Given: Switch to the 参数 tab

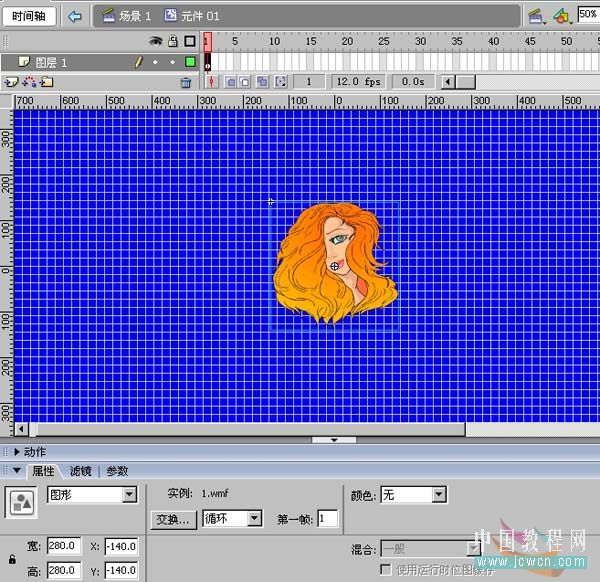Looking at the screenshot, I should pyautogui.click(x=117, y=471).
